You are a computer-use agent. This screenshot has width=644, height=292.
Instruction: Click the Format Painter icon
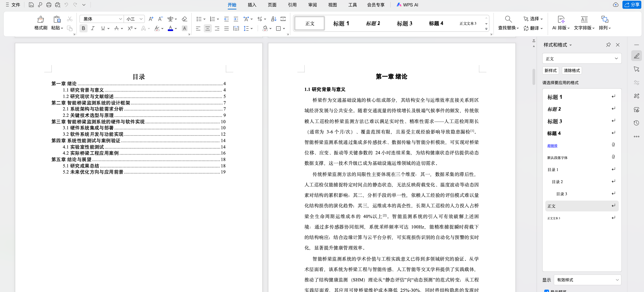point(41,20)
